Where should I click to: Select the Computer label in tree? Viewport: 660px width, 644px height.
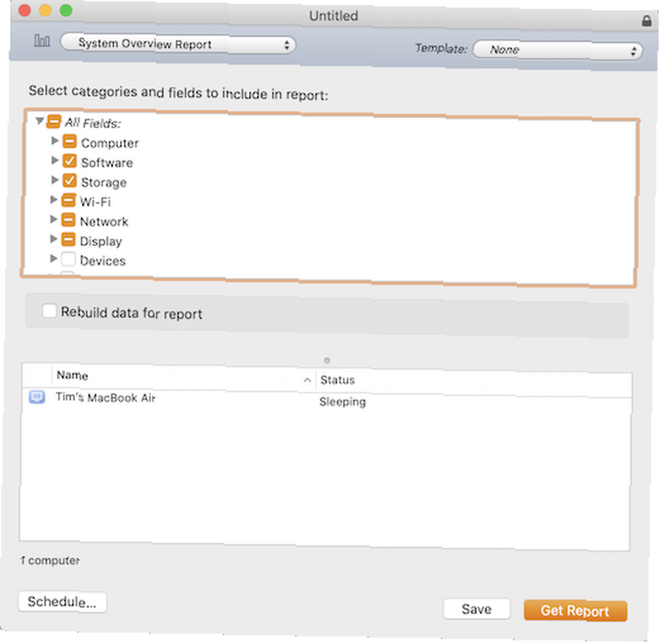pyautogui.click(x=110, y=143)
